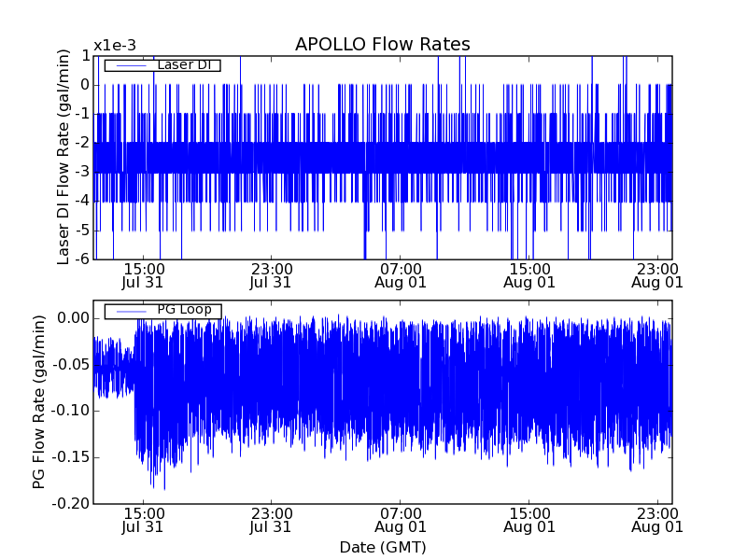Screen dimensions: 747x560
Task: Click the 23:00 Jul 31 tick on lower plot
Action: (x=272, y=520)
